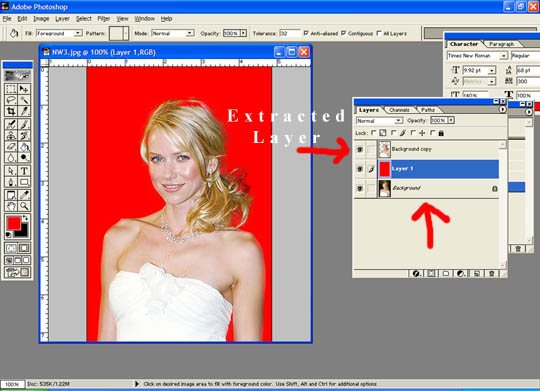Image resolution: width=540 pixels, height=391 pixels.
Task: Select the Slice tool
Action: 24,111
